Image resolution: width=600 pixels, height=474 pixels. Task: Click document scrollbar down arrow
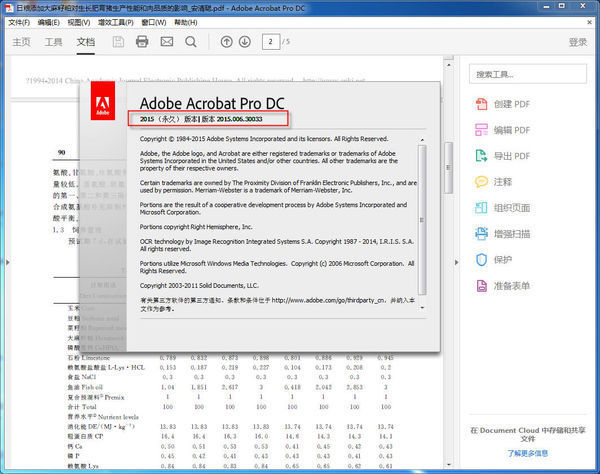click(448, 464)
